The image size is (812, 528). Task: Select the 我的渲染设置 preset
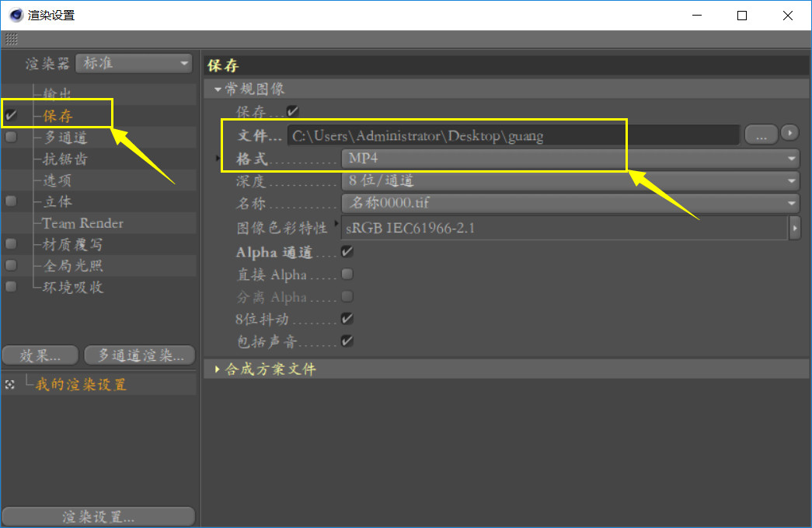81,384
